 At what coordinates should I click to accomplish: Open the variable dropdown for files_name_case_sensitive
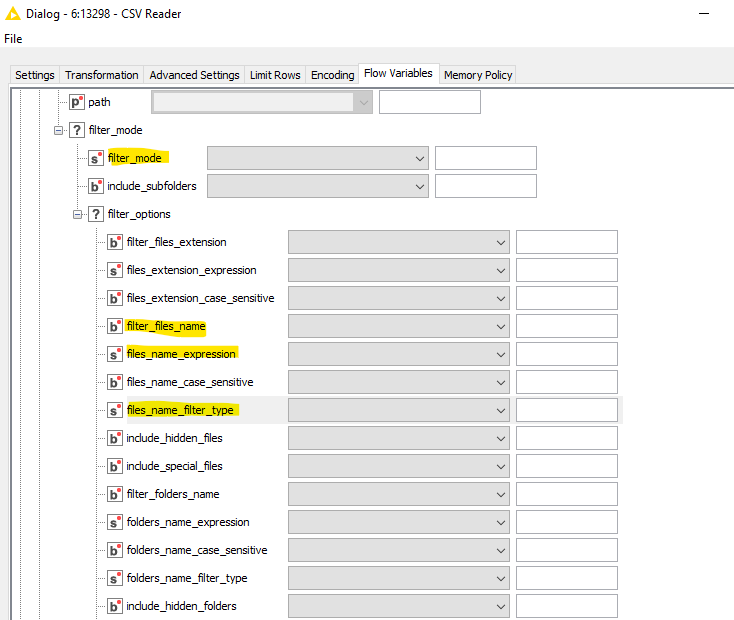pyautogui.click(x=399, y=383)
